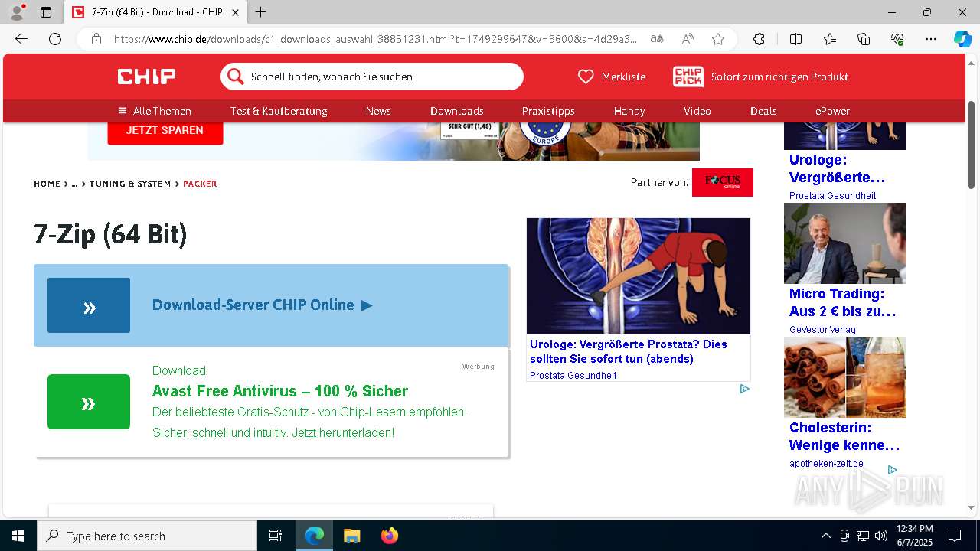Launch Firefox from taskbar
This screenshot has width=980, height=551.
(x=390, y=536)
